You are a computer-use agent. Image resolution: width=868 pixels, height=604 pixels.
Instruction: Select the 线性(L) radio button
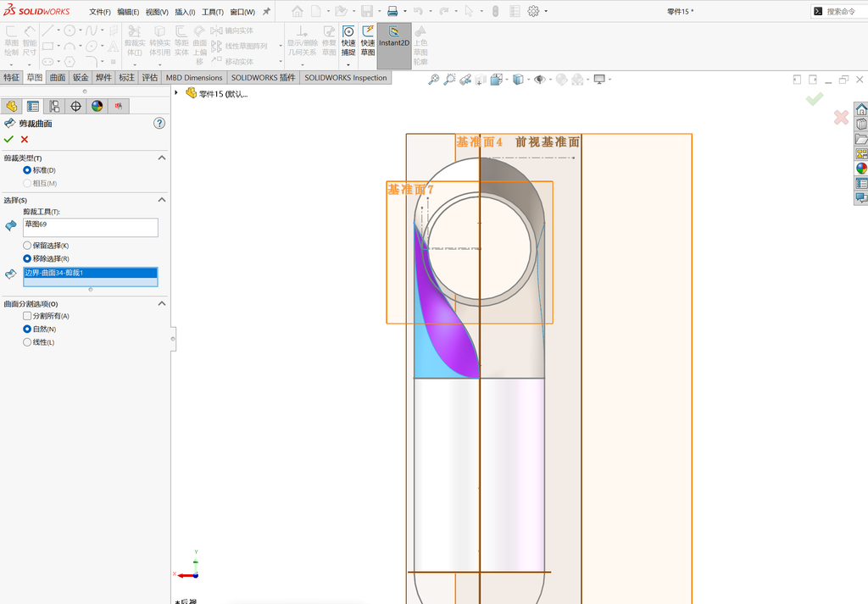tap(27, 342)
